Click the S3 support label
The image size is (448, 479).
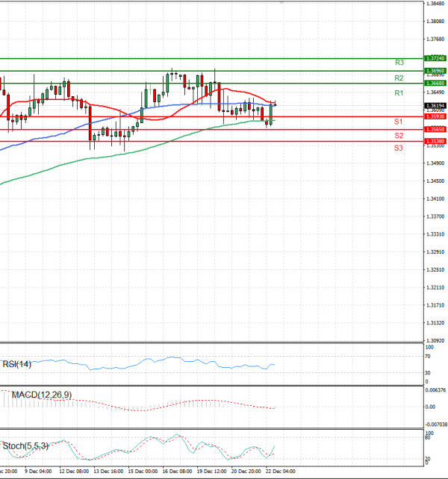pos(398,148)
